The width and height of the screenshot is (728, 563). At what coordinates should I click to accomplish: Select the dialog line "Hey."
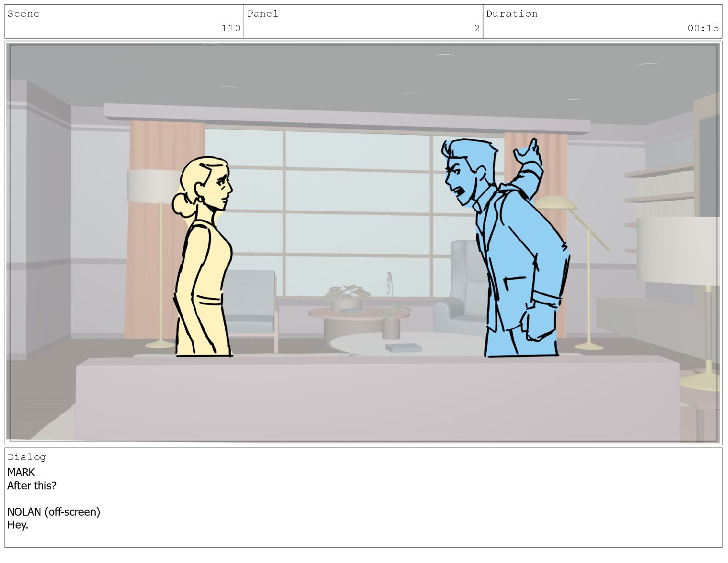click(17, 525)
